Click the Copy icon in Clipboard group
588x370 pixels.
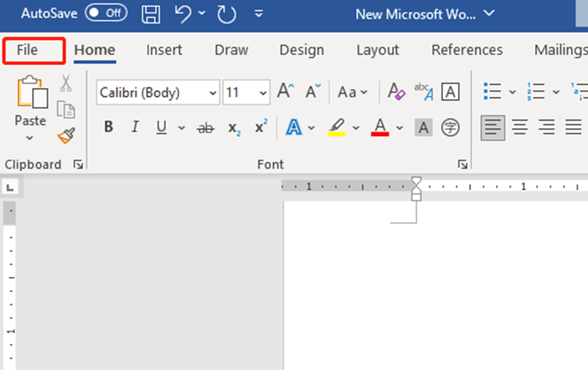pos(66,109)
